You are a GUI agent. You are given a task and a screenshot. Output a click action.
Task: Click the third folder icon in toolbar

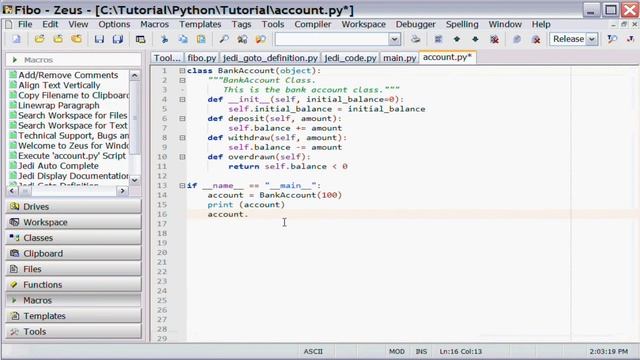(76, 39)
